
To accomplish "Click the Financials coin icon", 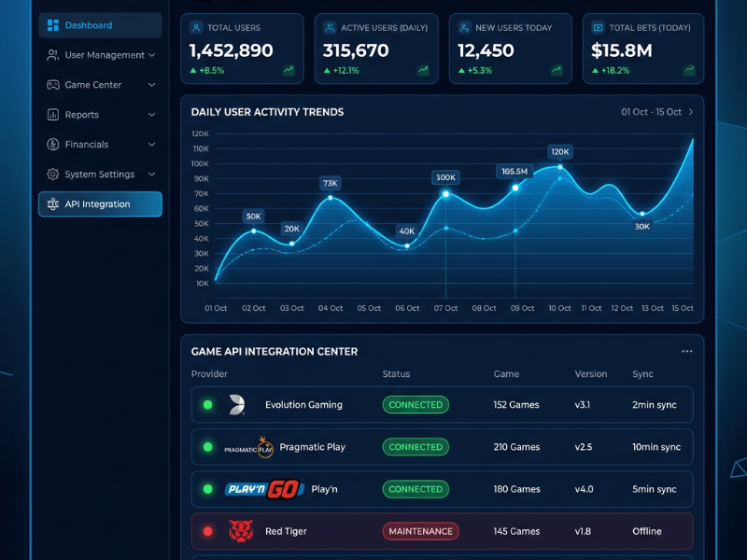I will pyautogui.click(x=53, y=145).
